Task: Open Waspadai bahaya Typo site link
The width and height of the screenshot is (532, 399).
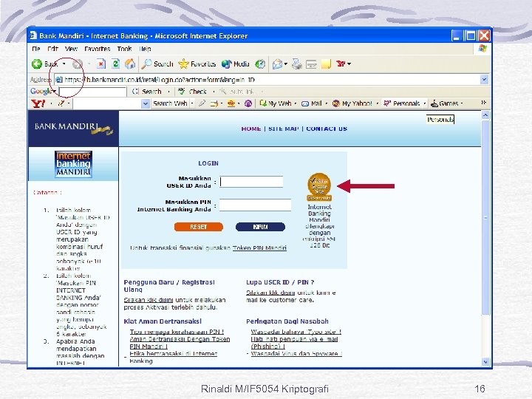Action: (296, 332)
